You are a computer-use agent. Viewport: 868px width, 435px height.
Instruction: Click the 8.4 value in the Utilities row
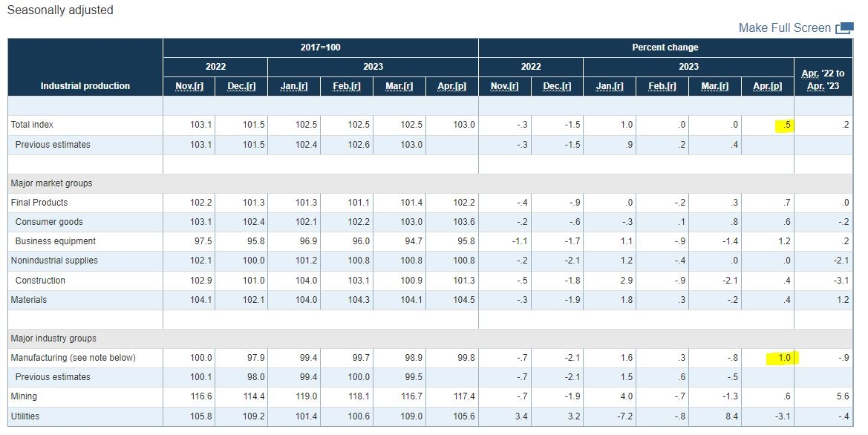[732, 416]
